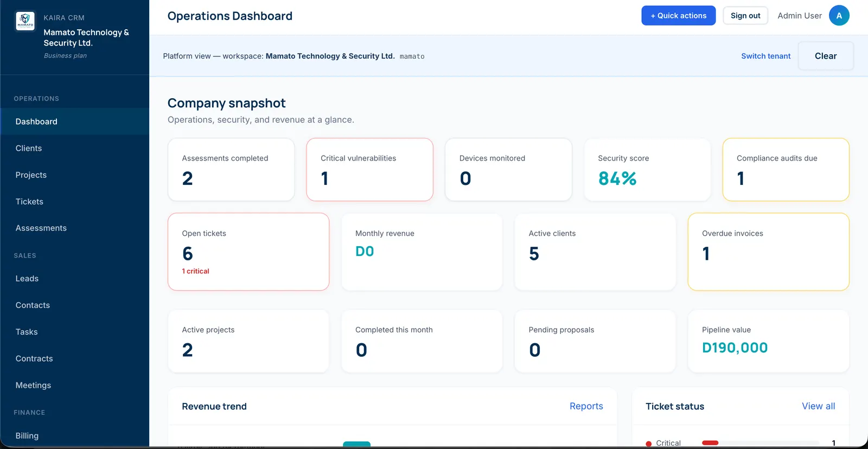This screenshot has height=449, width=868.
Task: Open Reports from Revenue trend
Action: 586,406
